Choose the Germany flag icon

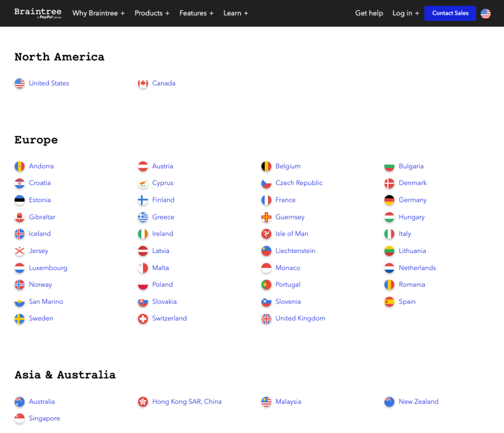click(389, 200)
